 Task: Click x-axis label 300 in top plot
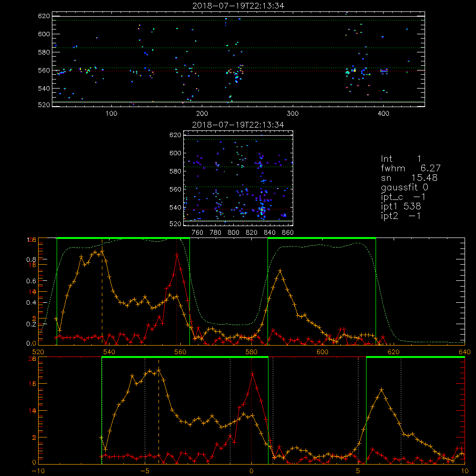pyautogui.click(x=293, y=114)
